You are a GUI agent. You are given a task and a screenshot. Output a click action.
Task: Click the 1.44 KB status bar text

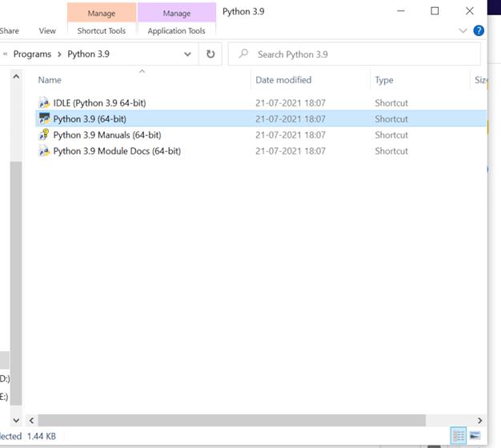(42, 436)
